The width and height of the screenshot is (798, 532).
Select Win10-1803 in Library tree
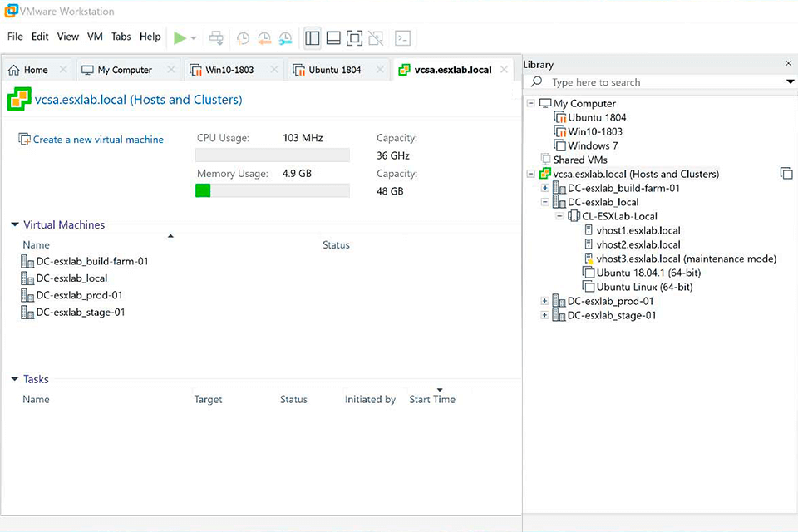click(589, 131)
